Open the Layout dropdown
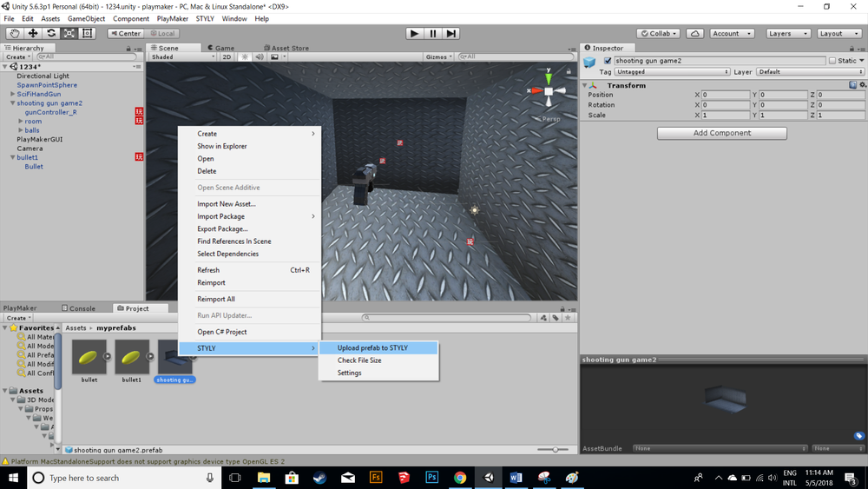The width and height of the screenshot is (868, 489). (839, 33)
